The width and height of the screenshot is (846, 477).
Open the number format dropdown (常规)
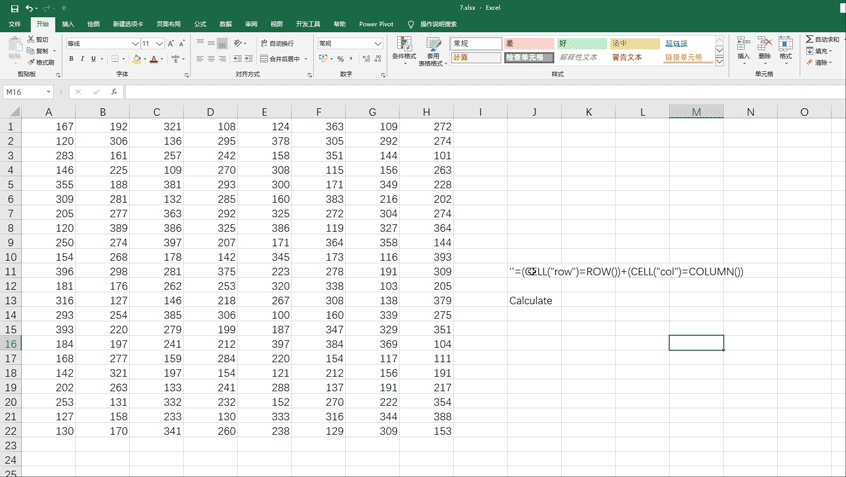point(378,43)
